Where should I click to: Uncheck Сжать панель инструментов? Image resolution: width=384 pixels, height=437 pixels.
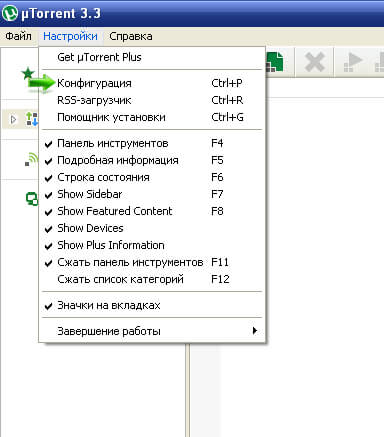[152, 262]
